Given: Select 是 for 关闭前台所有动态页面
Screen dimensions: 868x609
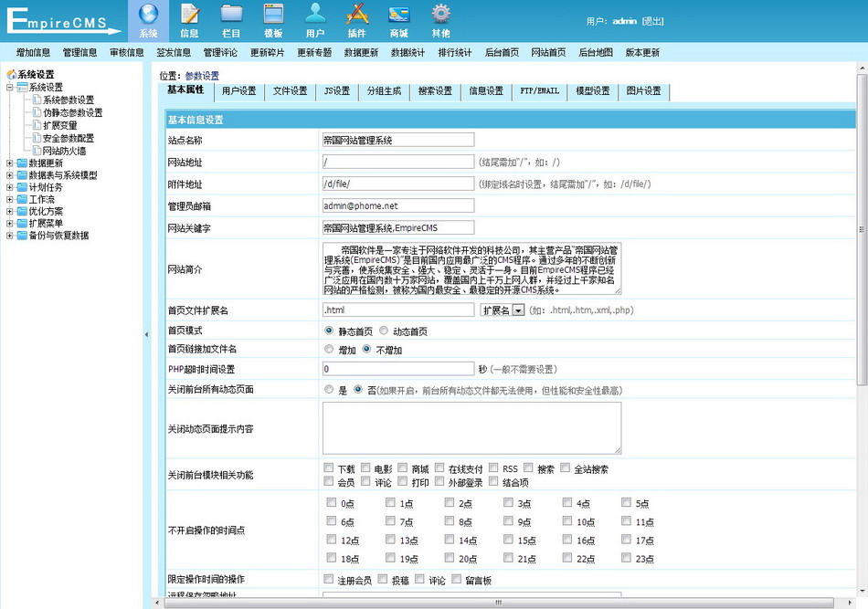Looking at the screenshot, I should [x=329, y=389].
